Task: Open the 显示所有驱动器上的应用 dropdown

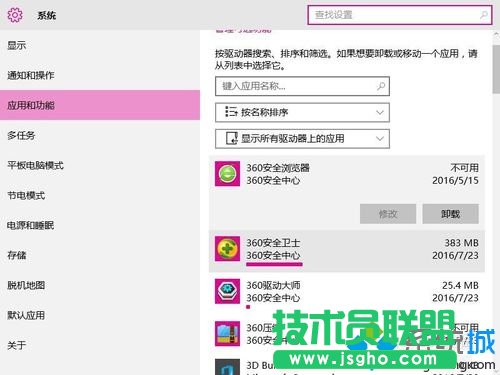Action: click(x=302, y=138)
